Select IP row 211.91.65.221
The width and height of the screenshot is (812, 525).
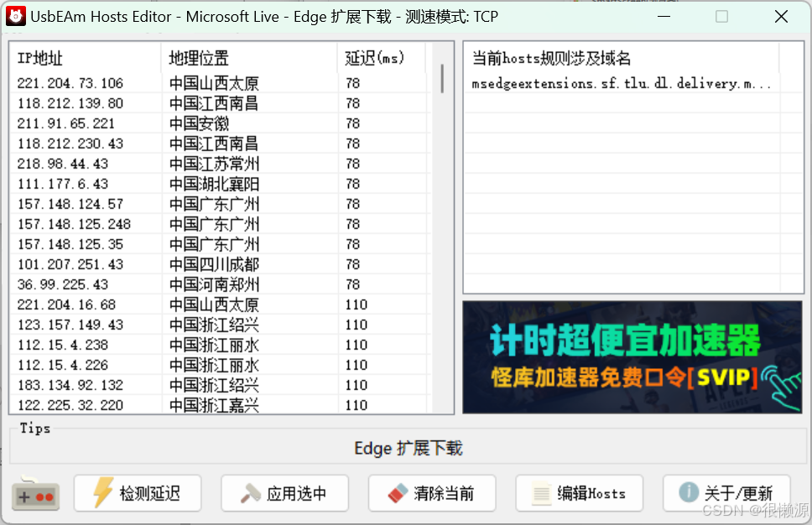point(220,124)
